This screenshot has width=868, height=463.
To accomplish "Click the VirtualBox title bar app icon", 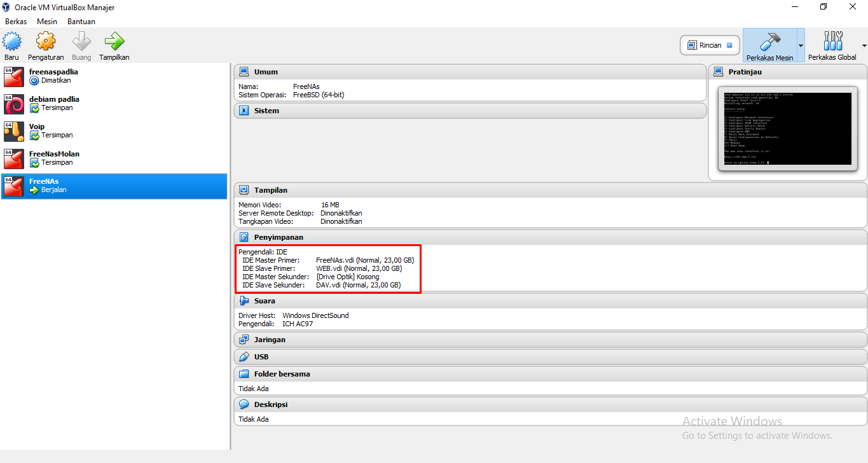I will (7, 7).
